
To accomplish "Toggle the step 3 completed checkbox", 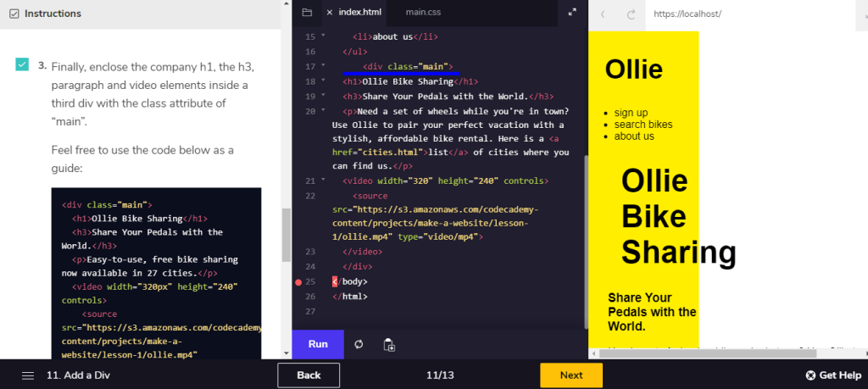I will [x=22, y=65].
